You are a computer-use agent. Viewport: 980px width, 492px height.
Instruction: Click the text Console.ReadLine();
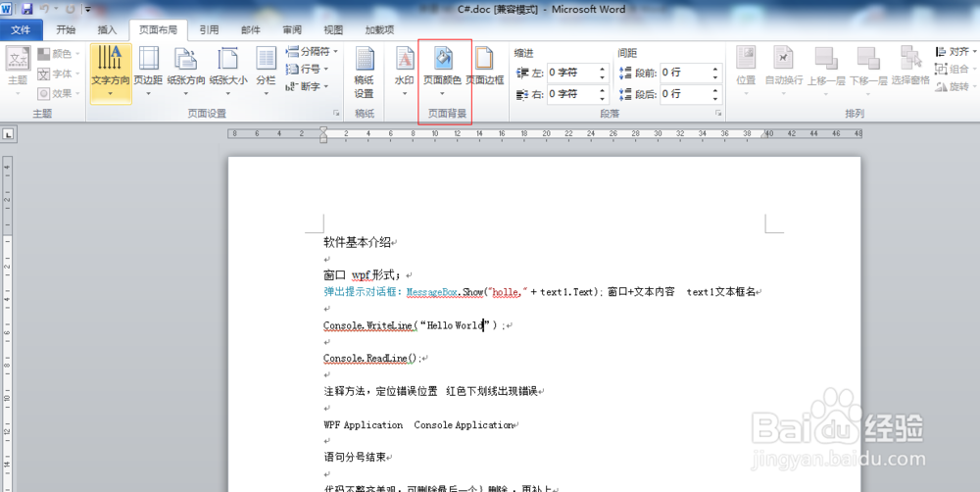point(371,359)
